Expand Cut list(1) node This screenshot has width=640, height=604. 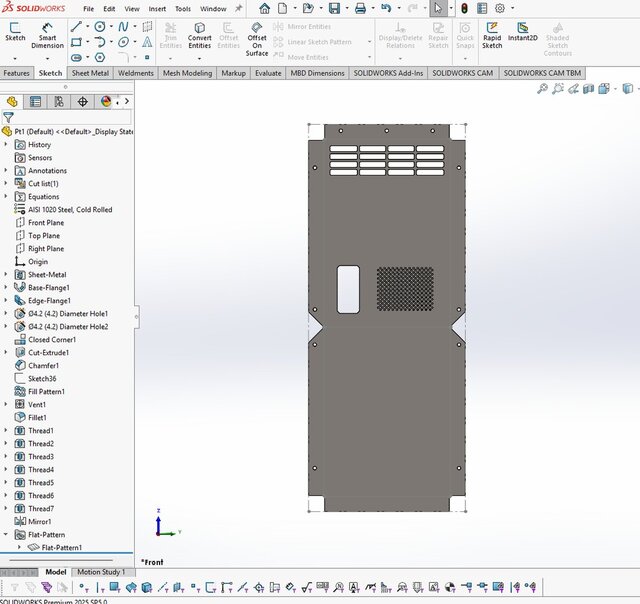pos(6,184)
